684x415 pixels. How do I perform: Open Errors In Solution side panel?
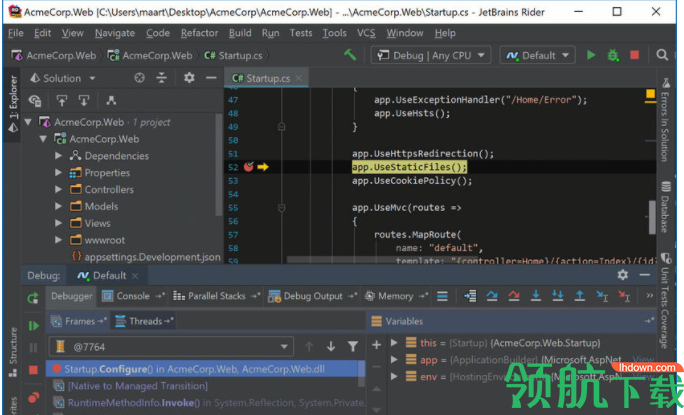click(665, 120)
